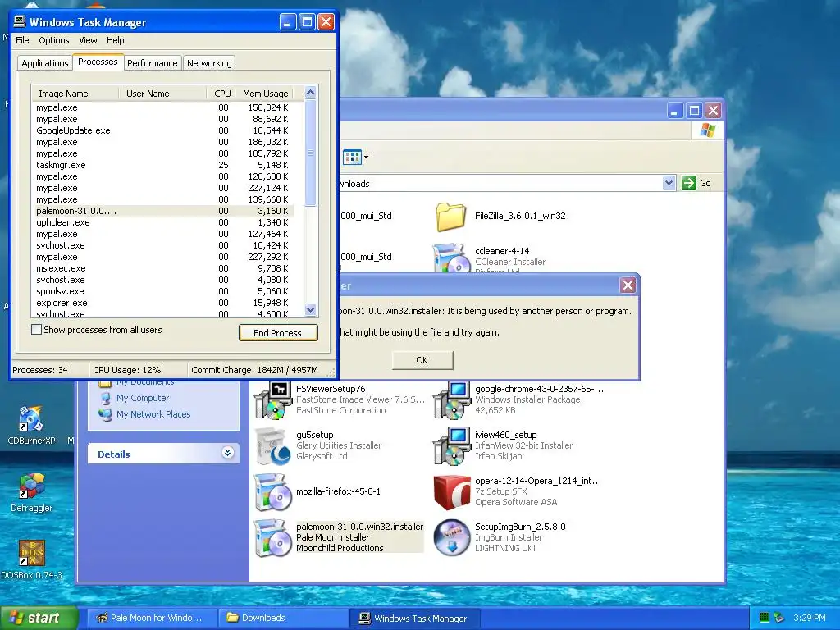Select the Opera 12-14 setup icon

[x=451, y=492]
